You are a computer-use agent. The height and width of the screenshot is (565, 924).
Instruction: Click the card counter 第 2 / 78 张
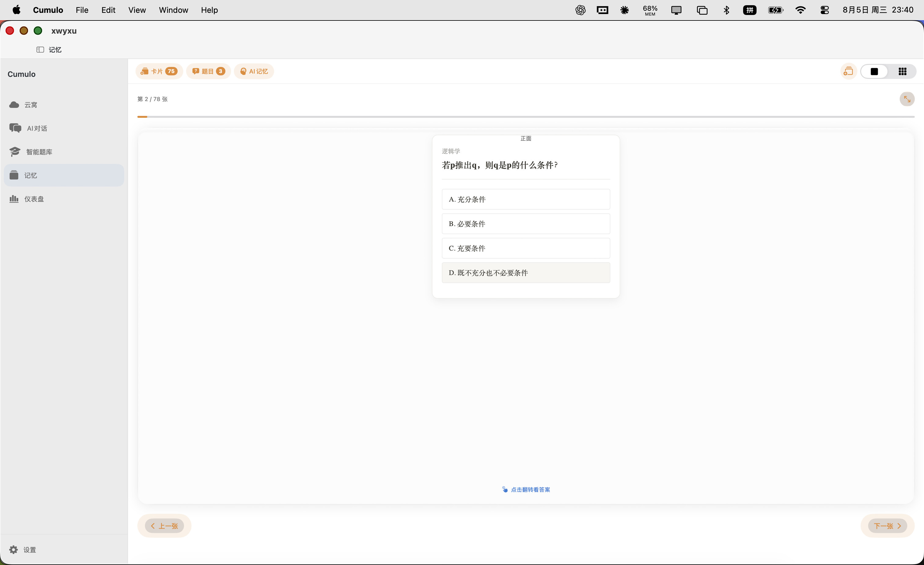click(152, 99)
